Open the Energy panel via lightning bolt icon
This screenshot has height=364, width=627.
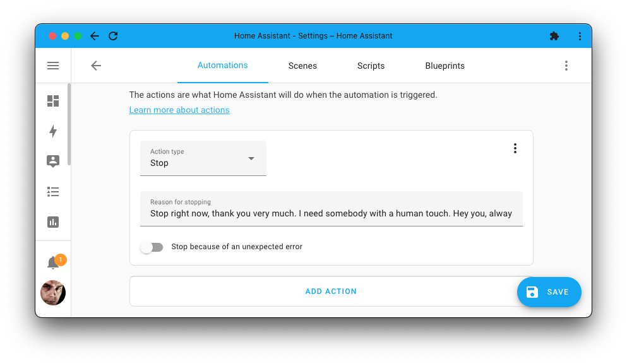tap(53, 131)
